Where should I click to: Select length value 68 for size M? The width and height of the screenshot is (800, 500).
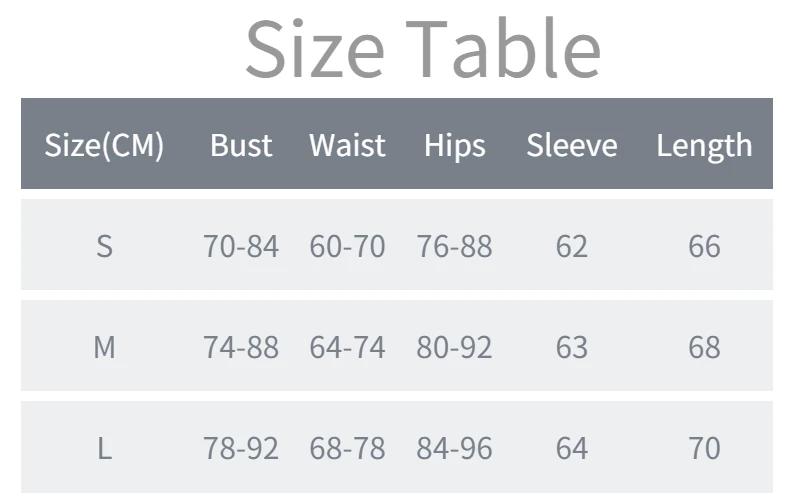[x=704, y=347]
